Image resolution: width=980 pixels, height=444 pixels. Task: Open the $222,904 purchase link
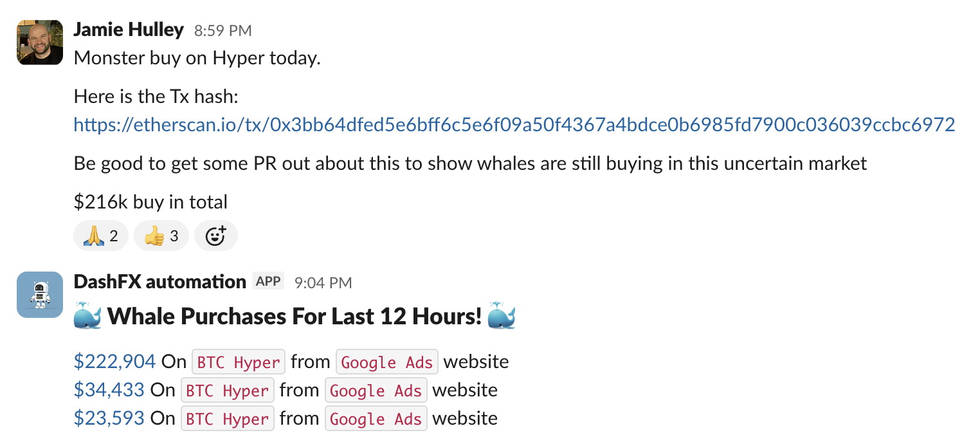(114, 362)
